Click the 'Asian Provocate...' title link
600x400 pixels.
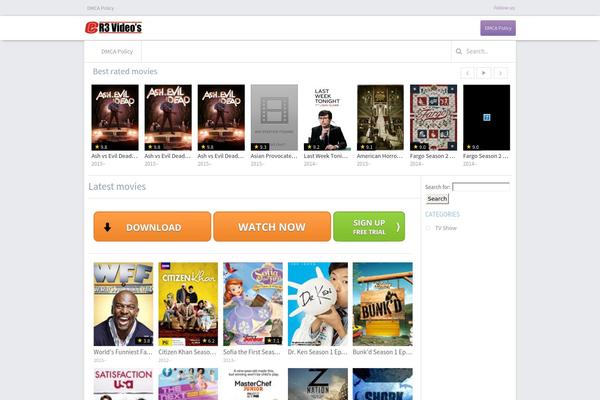[x=274, y=156]
